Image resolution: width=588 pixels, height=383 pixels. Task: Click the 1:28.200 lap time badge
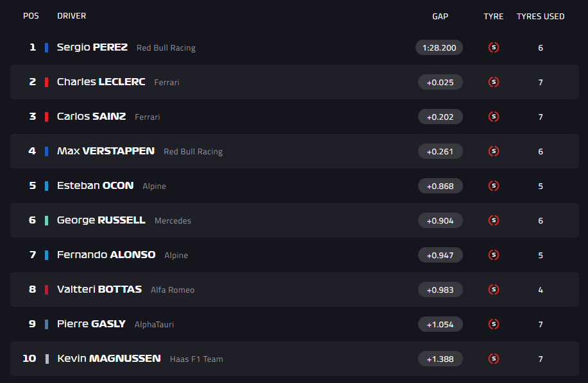coord(439,47)
